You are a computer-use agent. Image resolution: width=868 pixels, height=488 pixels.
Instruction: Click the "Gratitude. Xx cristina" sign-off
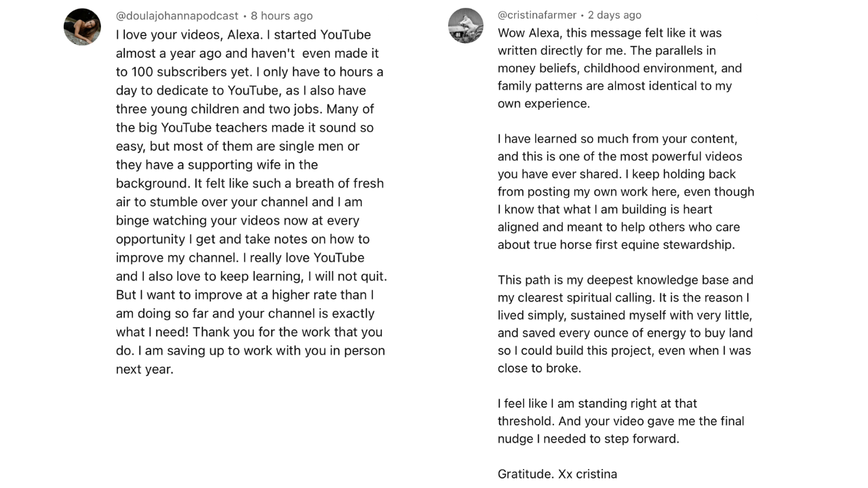click(x=557, y=474)
